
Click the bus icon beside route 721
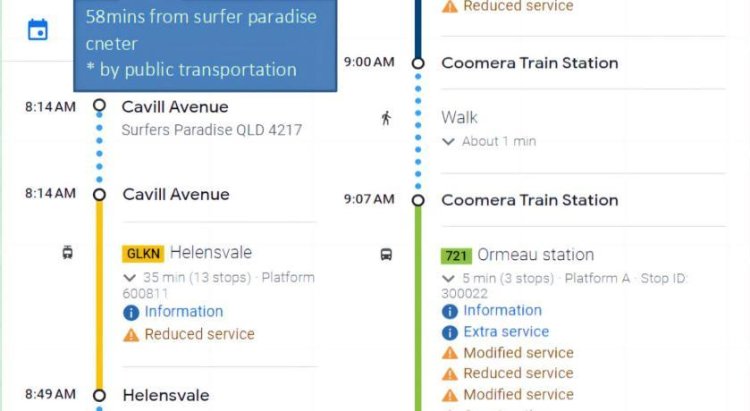386,255
